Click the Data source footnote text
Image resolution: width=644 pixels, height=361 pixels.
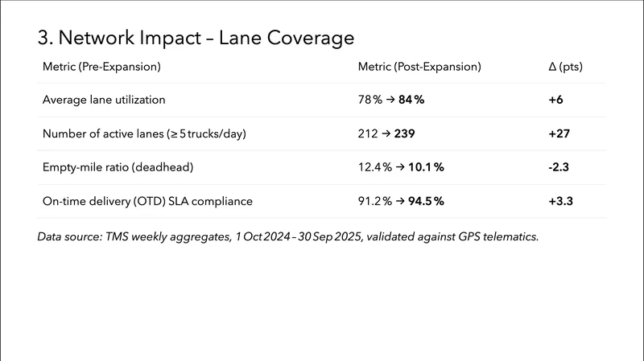(287, 237)
